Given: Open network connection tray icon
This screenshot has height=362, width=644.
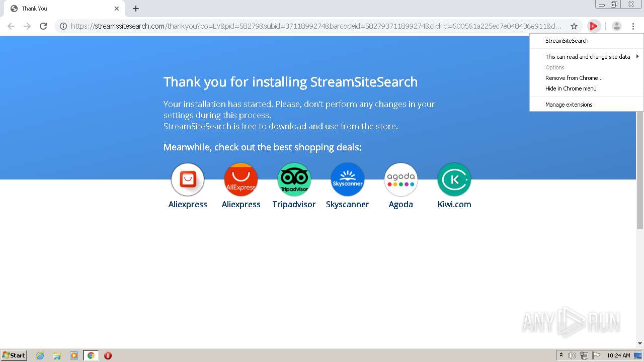Looking at the screenshot, I should pyautogui.click(x=584, y=355).
